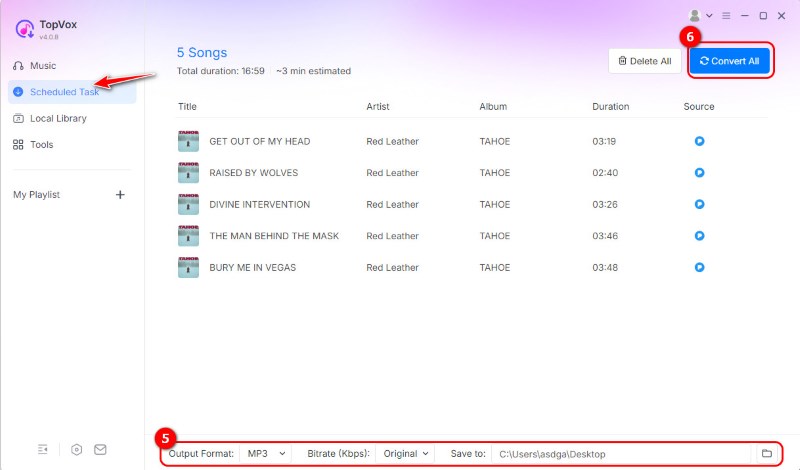
Task: Add a new playlist with plus icon
Action: [x=120, y=194]
